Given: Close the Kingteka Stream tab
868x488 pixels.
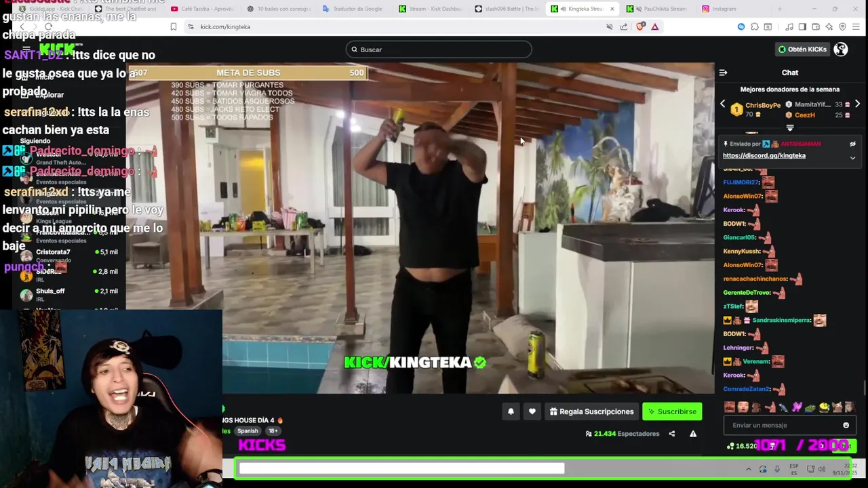Looking at the screenshot, I should 612,9.
